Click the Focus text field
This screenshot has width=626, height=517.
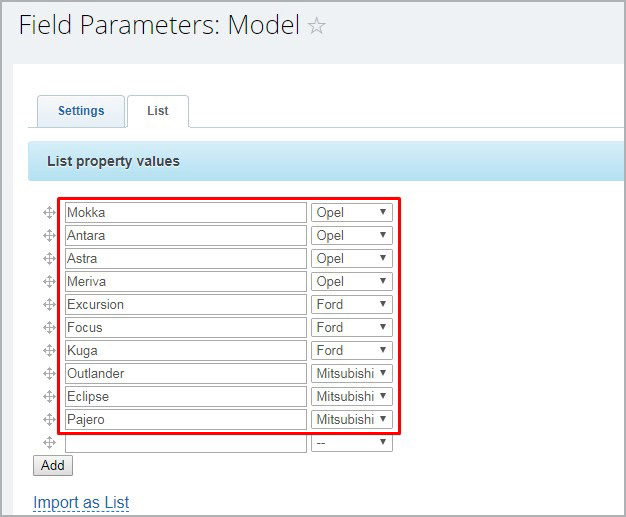[x=186, y=327]
